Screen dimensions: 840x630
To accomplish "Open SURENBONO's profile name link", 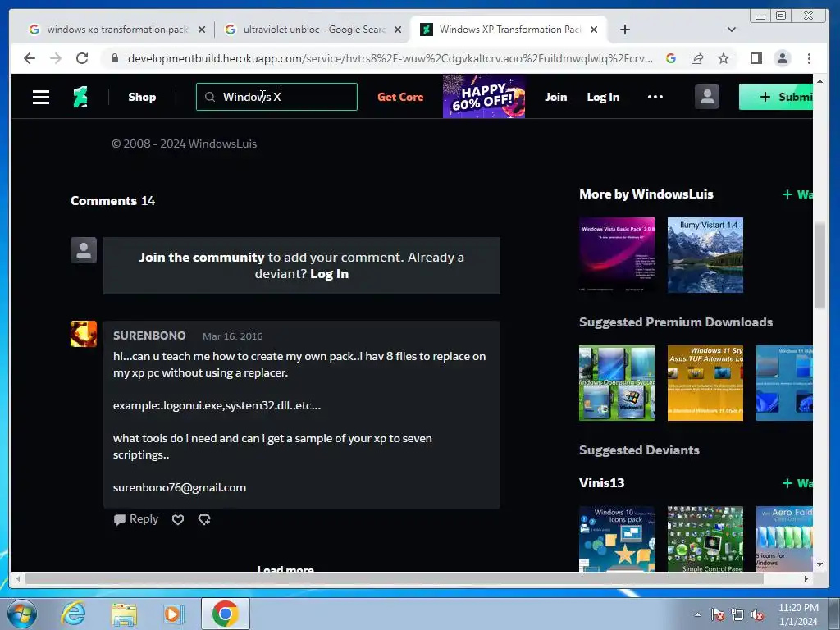I will coord(149,336).
